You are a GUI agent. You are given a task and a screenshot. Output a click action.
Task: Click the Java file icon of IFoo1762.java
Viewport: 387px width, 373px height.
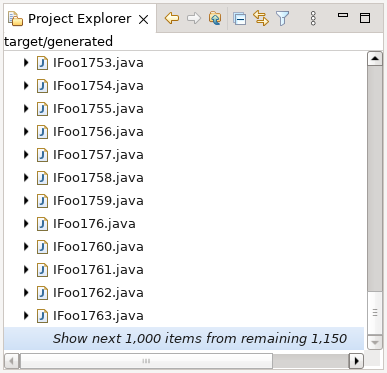click(42, 293)
